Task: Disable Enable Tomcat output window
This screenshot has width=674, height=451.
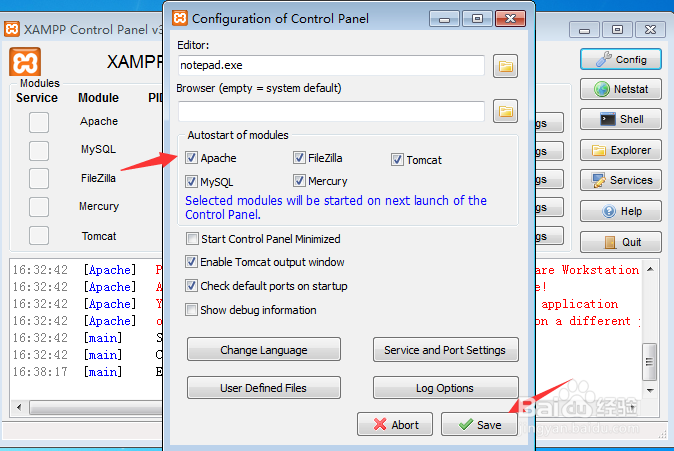Action: click(191, 262)
